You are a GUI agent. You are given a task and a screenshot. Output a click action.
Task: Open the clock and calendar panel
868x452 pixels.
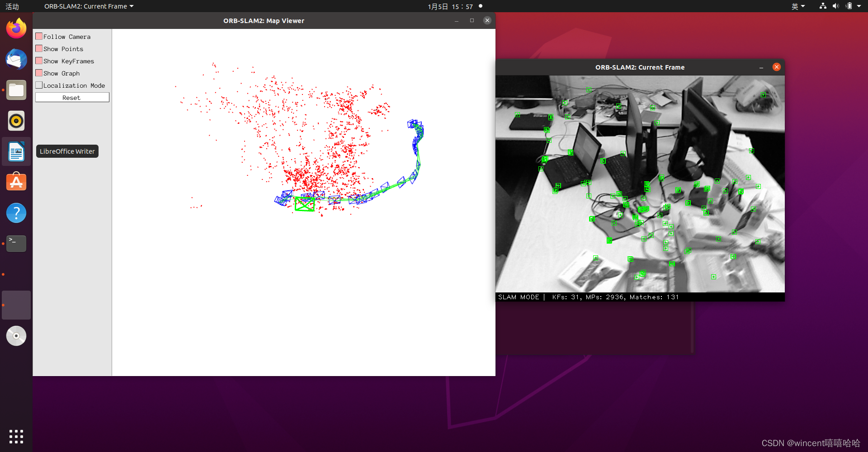450,6
